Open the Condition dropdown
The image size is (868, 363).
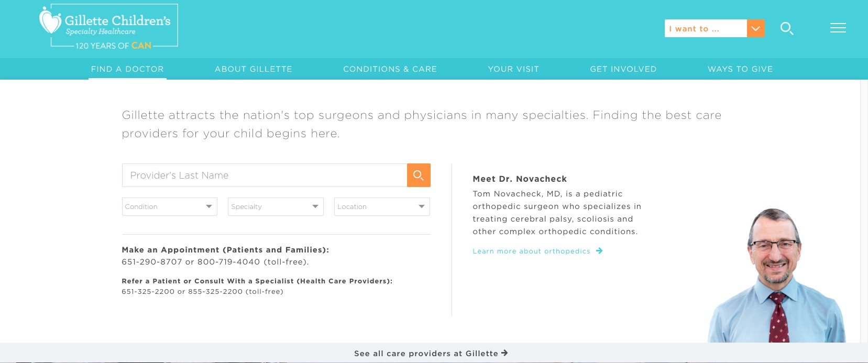point(169,207)
